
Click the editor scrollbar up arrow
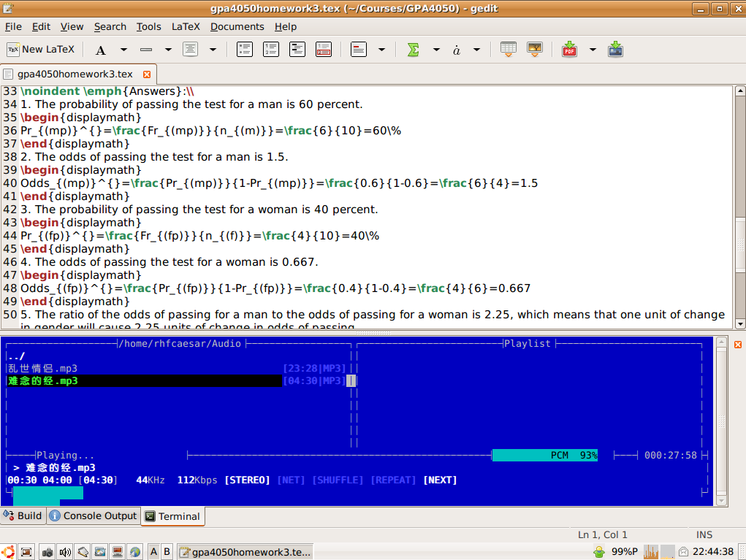pyautogui.click(x=740, y=91)
